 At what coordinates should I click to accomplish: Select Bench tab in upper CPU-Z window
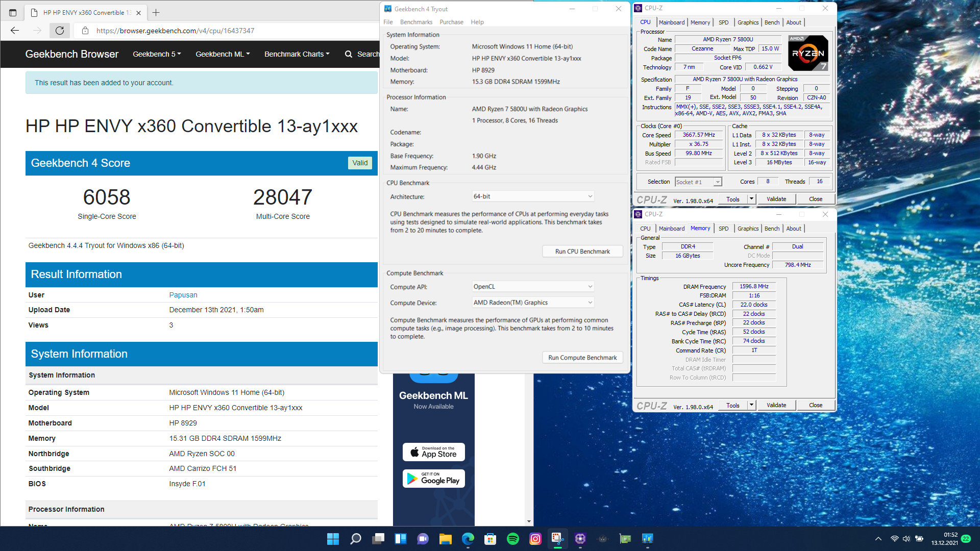coord(772,22)
